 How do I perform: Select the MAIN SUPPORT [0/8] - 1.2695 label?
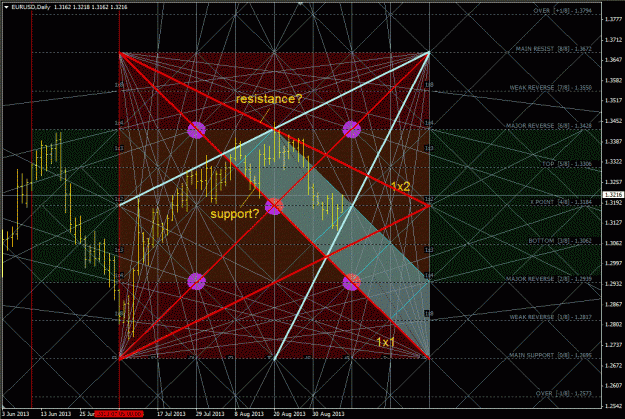pos(550,355)
